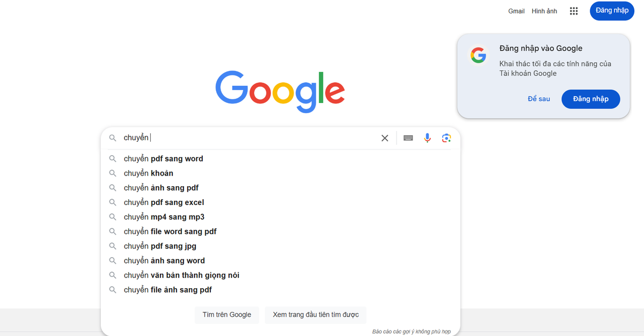The height and width of the screenshot is (336, 644).
Task: Dismiss sign-in prompt with 'Để sau'
Action: [539, 99]
